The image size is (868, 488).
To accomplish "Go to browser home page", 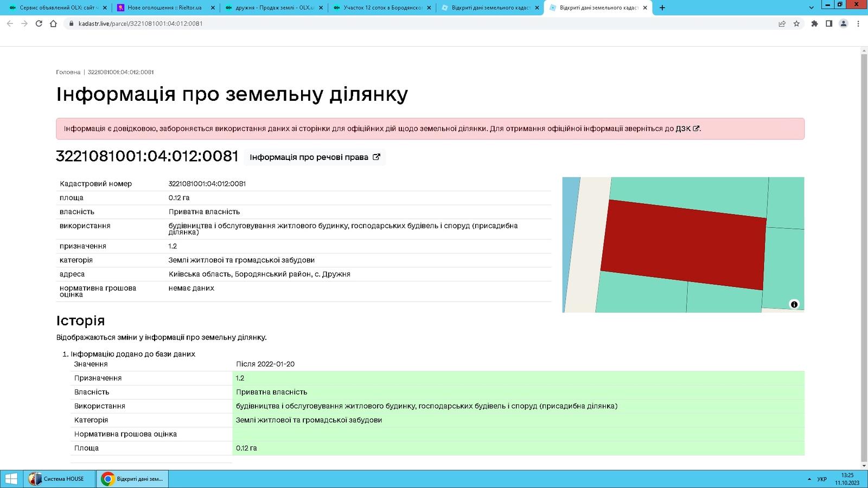I will (53, 24).
